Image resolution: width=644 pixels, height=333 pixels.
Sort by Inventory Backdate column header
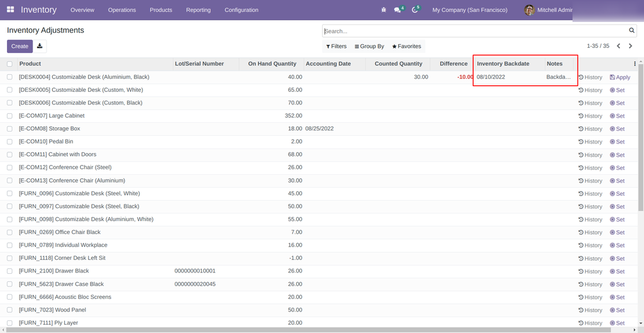click(x=509, y=64)
